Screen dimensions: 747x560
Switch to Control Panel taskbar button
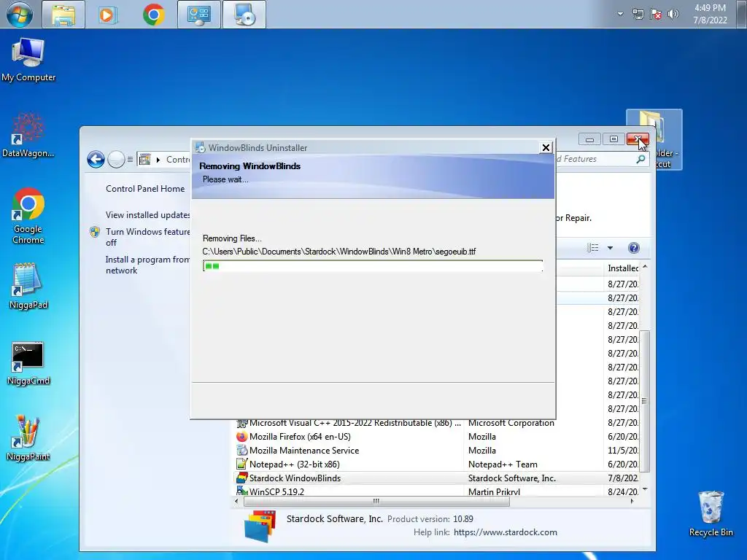click(199, 15)
